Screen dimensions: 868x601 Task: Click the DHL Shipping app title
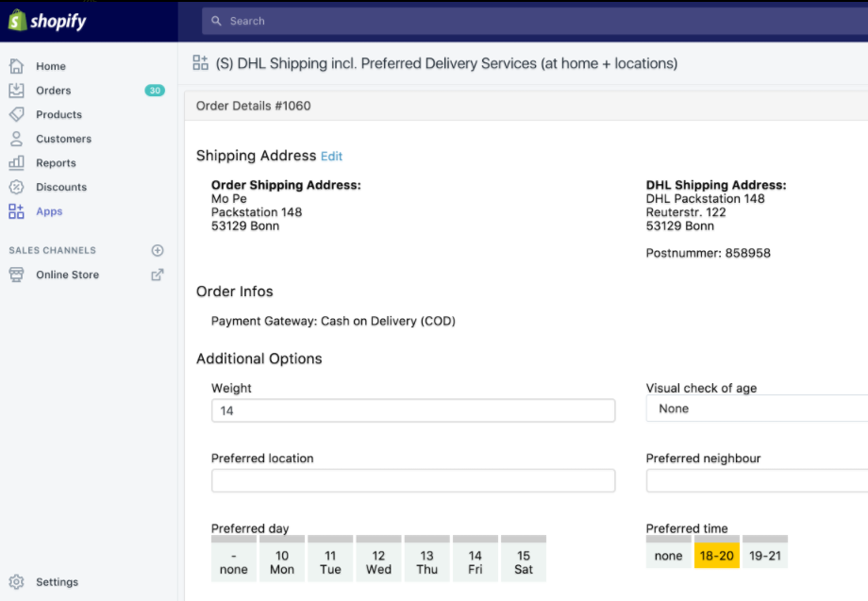446,63
